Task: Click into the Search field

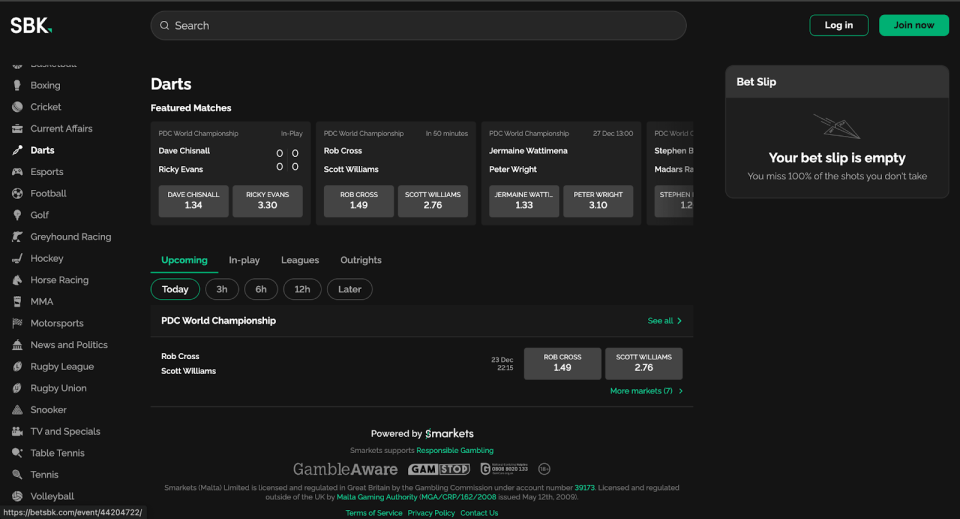Action: [418, 26]
